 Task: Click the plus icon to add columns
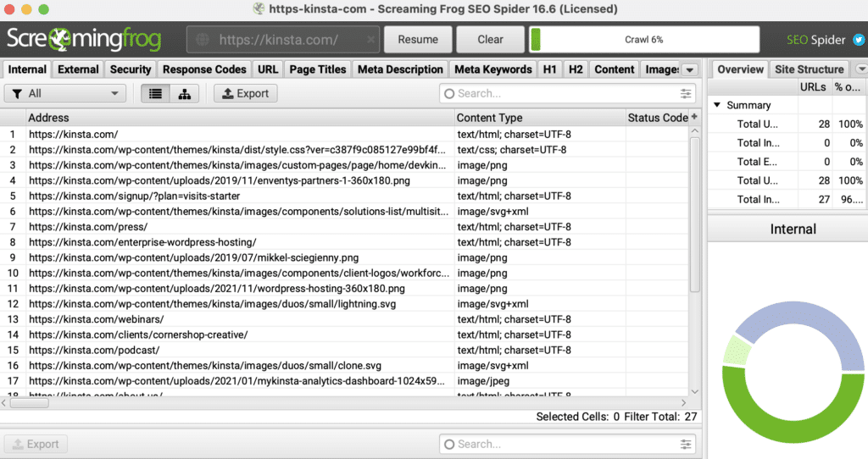click(x=695, y=118)
